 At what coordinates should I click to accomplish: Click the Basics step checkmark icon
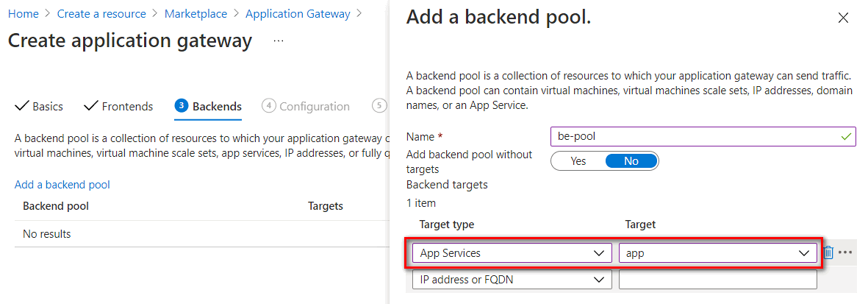click(21, 106)
